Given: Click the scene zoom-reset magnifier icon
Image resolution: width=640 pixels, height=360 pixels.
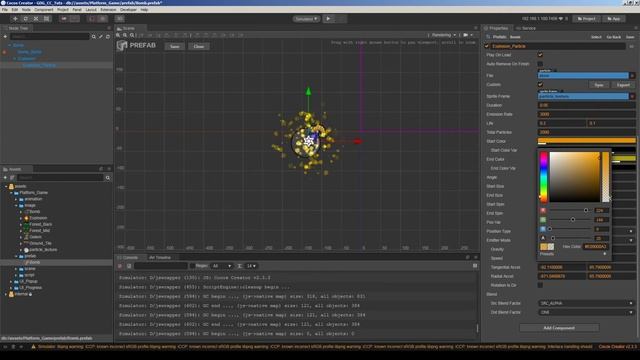Looking at the screenshot, I should click(132, 35).
